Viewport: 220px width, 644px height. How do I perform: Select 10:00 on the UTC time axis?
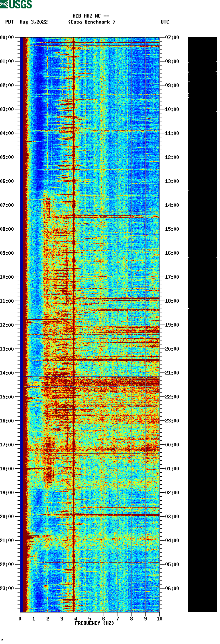[x=172, y=109]
